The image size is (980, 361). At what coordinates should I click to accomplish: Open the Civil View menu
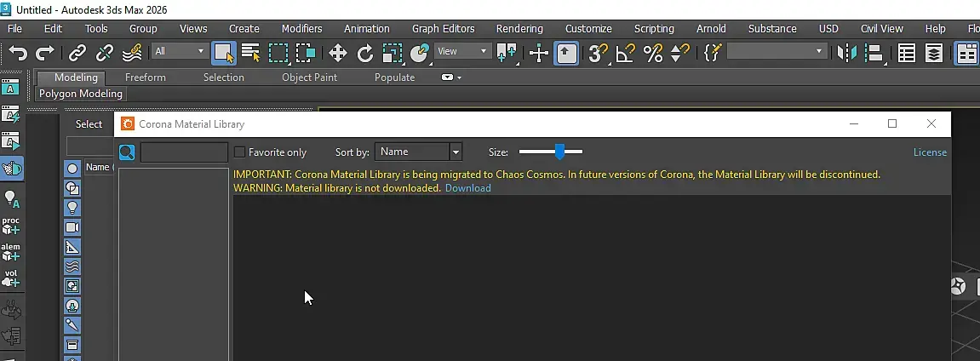pos(882,28)
